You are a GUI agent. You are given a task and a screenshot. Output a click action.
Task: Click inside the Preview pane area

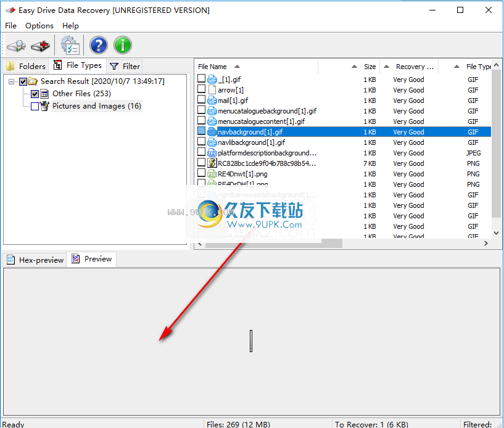coord(251,341)
